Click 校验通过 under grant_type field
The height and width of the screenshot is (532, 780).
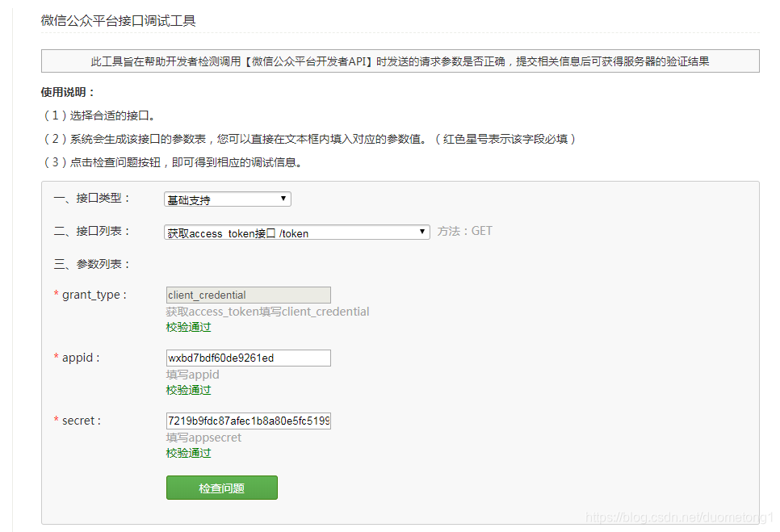188,327
